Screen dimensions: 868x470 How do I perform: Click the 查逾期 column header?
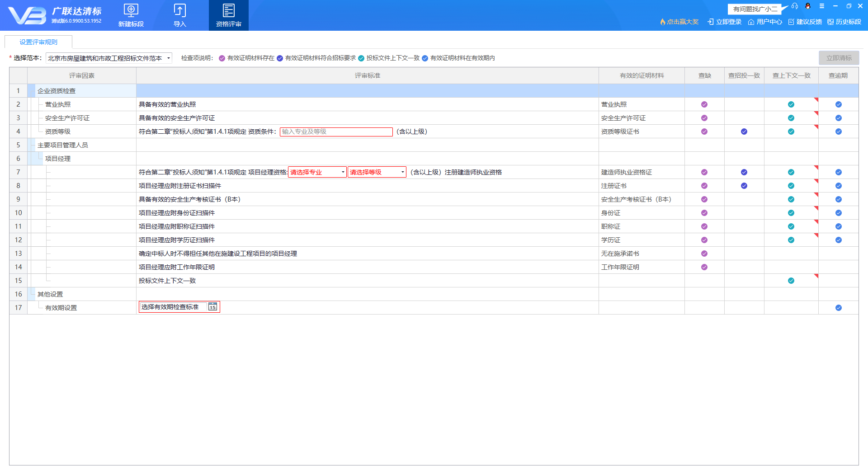click(x=838, y=75)
